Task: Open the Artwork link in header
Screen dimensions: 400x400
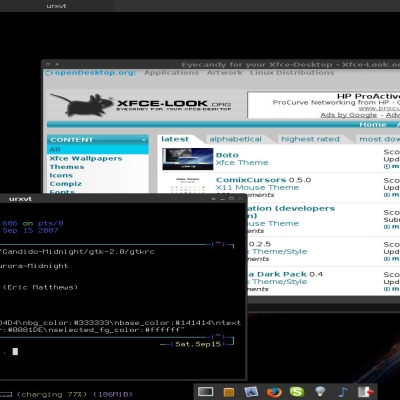Action: click(x=225, y=73)
